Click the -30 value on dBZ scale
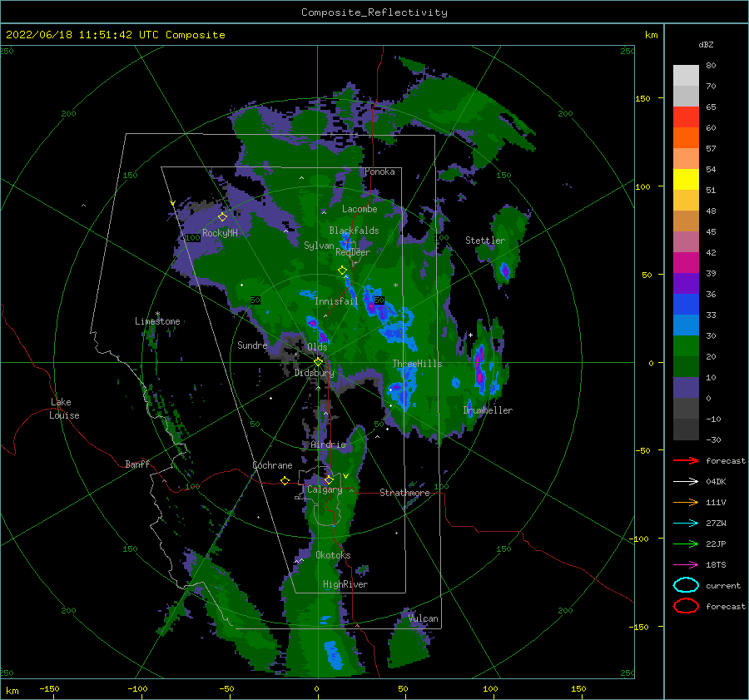The image size is (749, 700). pyautogui.click(x=713, y=439)
